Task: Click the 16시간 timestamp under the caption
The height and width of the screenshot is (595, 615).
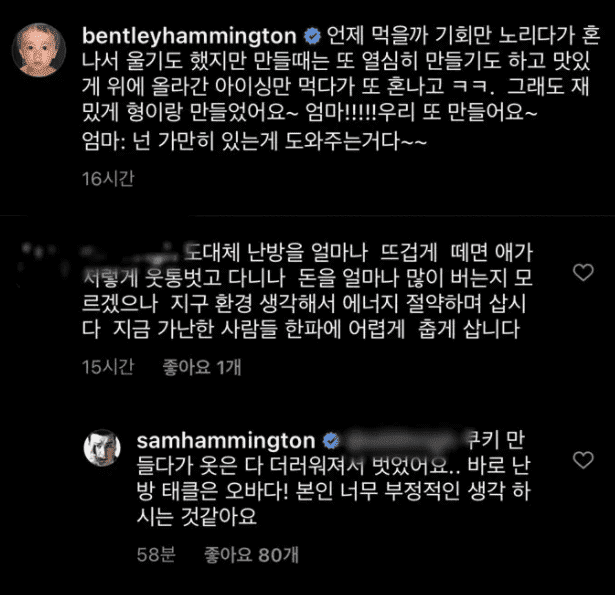Action: 108,179
